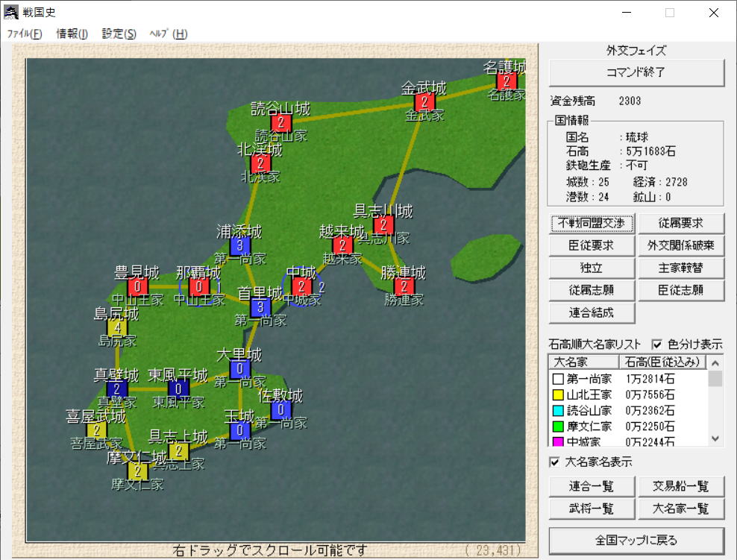Select the 浦添城 blue castle icon

[240, 245]
